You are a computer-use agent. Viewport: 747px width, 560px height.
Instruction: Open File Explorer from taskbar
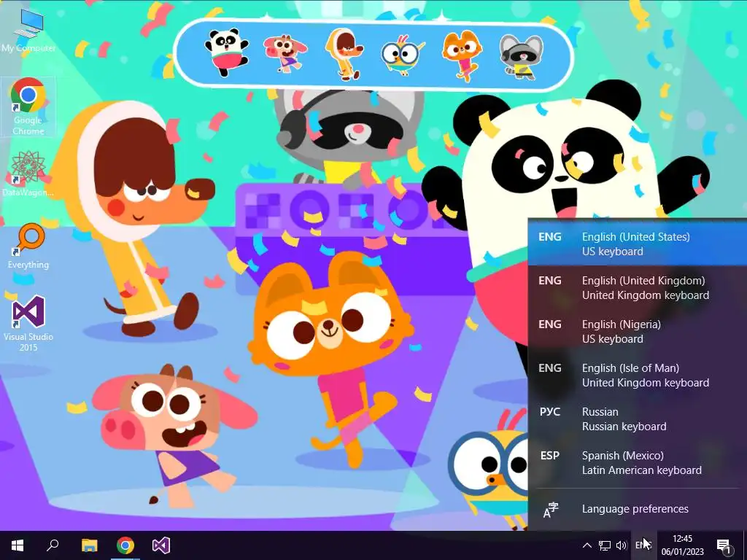[x=89, y=545]
